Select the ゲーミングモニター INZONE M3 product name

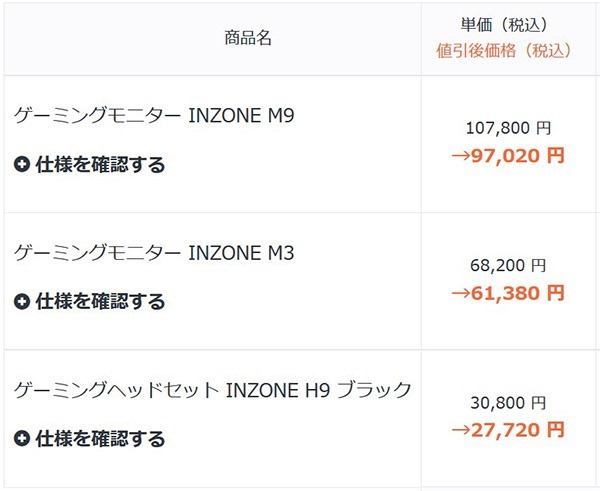(x=154, y=253)
